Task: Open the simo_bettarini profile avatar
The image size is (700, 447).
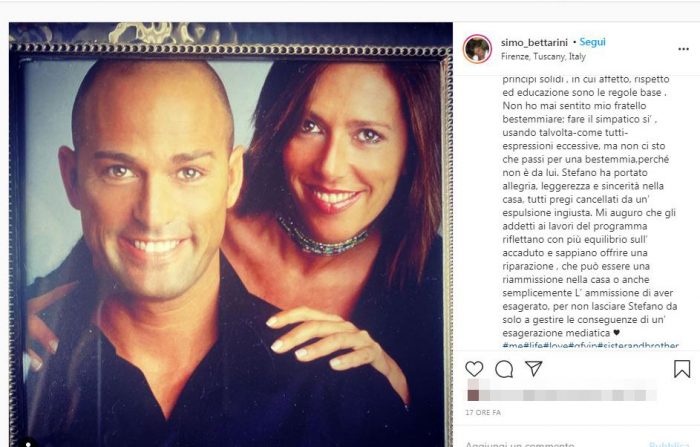Action: [477, 49]
